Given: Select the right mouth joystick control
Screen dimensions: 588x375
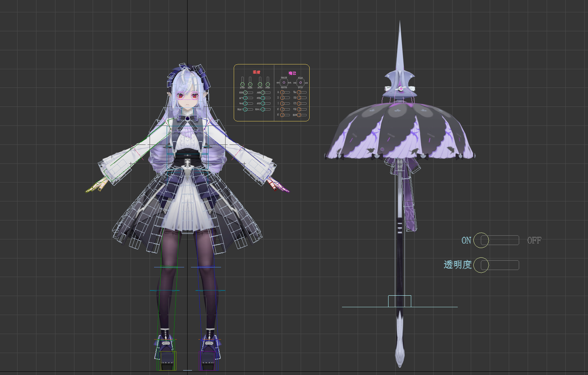Looking at the screenshot, I should point(300,82).
